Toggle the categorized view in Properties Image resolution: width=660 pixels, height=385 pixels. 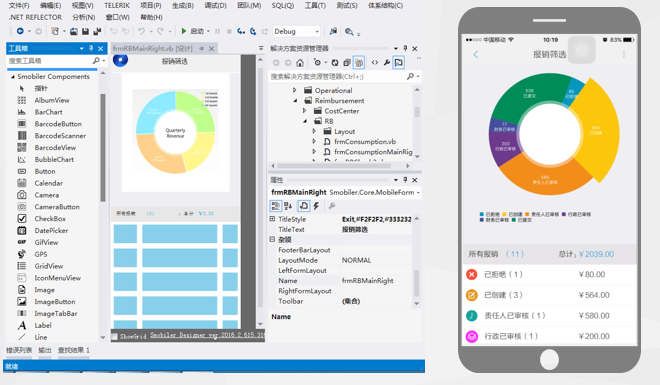tap(276, 206)
